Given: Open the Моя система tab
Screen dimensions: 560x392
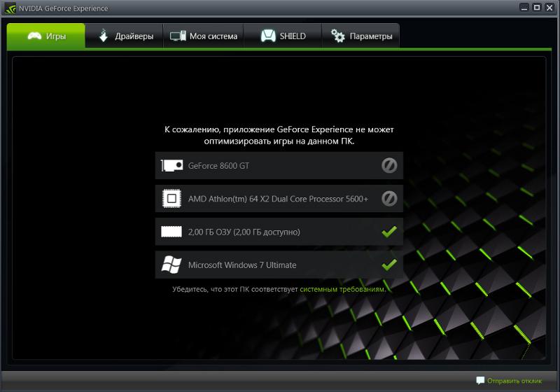Looking at the screenshot, I should [x=203, y=36].
